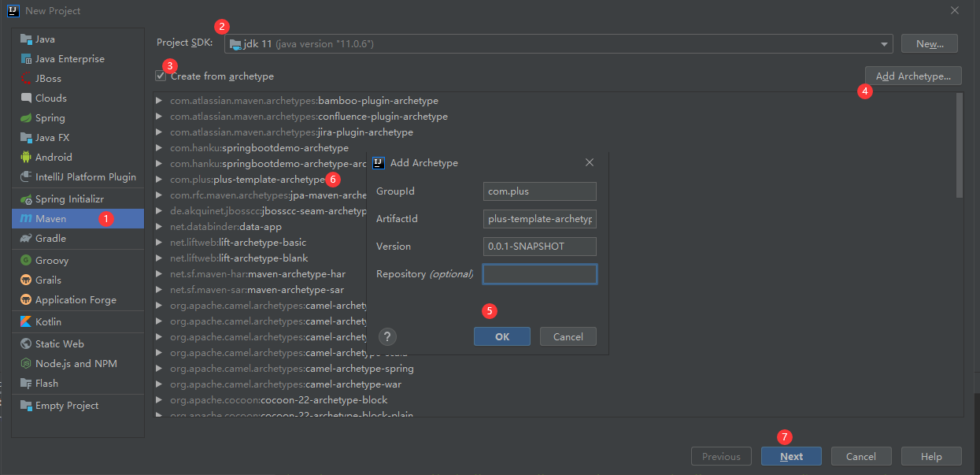
Task: Click the Add Archetype... button
Action: click(913, 76)
